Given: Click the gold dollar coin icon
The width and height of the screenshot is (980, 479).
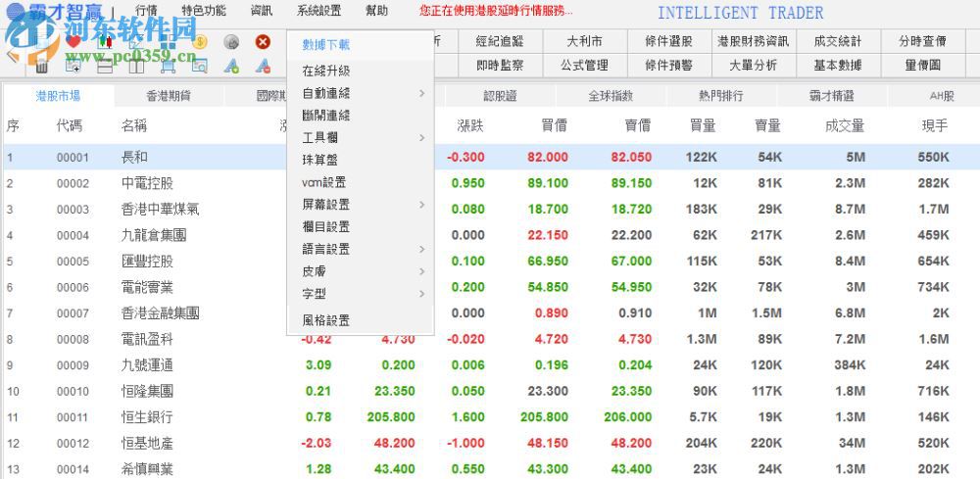Looking at the screenshot, I should tap(199, 42).
